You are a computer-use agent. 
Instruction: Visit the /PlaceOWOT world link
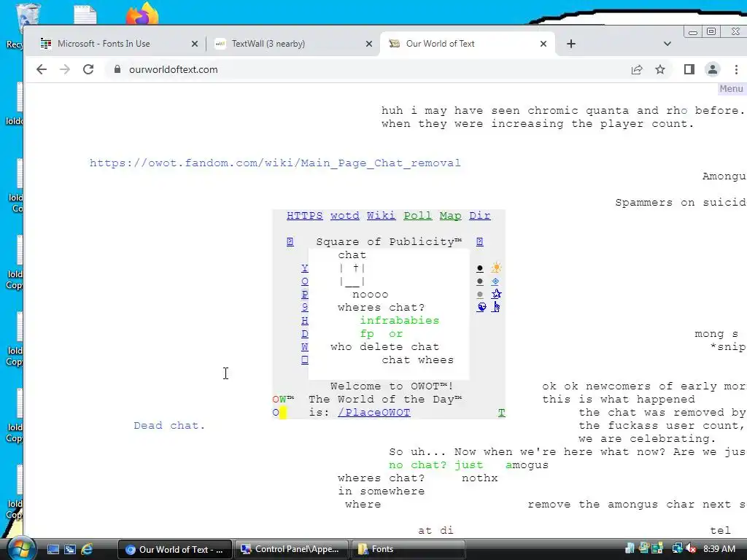[374, 413]
